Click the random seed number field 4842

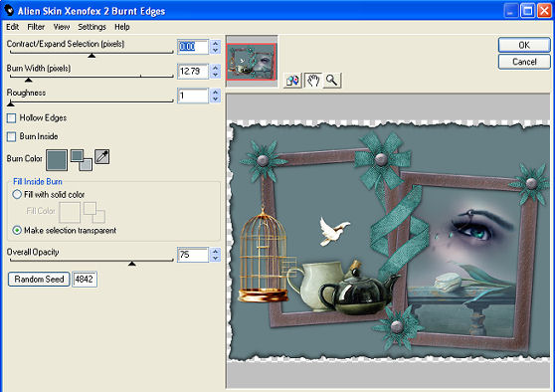85,279
